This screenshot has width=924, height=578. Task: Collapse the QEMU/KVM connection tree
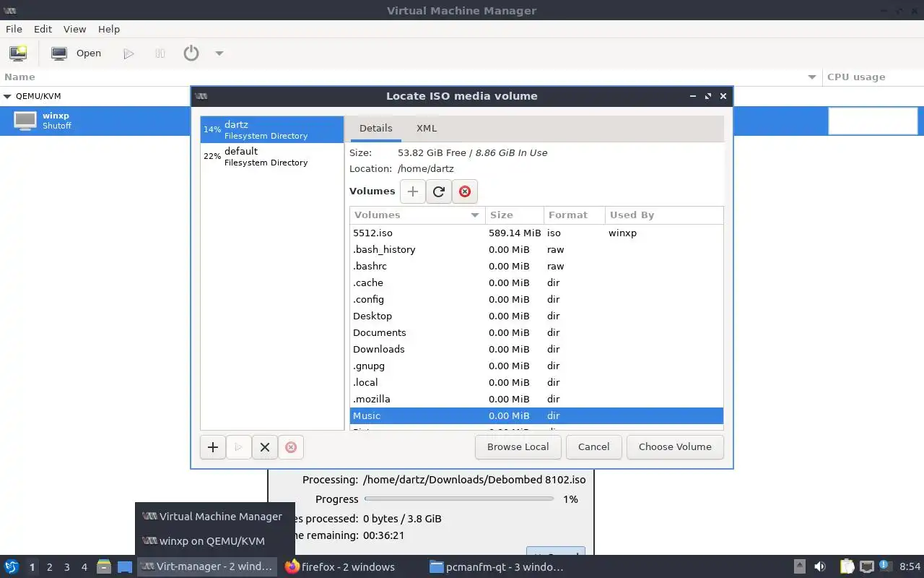[x=8, y=96]
